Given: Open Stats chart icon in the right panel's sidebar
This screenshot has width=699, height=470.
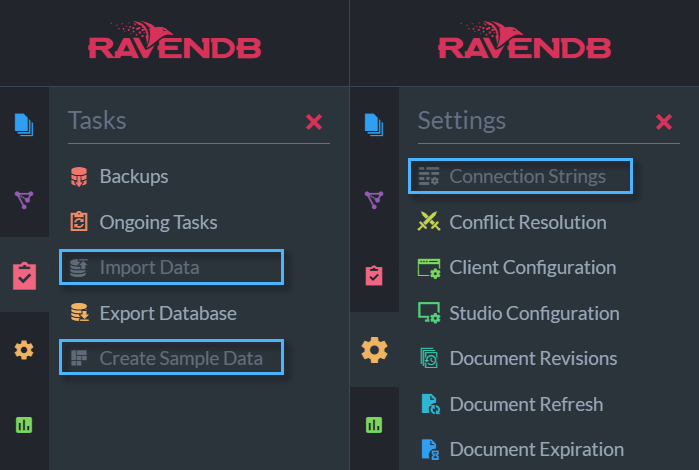Looking at the screenshot, I should click(374, 425).
